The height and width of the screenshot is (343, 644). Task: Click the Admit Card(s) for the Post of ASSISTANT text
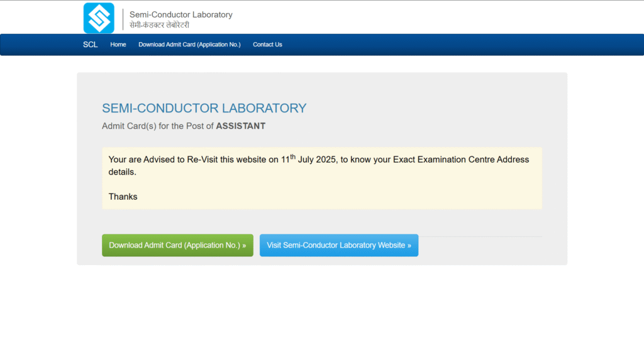pos(184,126)
